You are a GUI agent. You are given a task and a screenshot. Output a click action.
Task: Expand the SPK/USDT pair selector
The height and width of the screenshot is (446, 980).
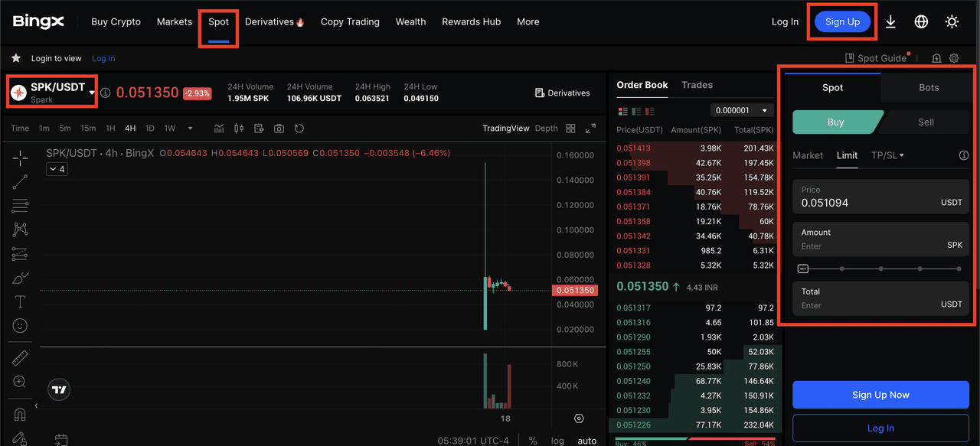pyautogui.click(x=92, y=93)
